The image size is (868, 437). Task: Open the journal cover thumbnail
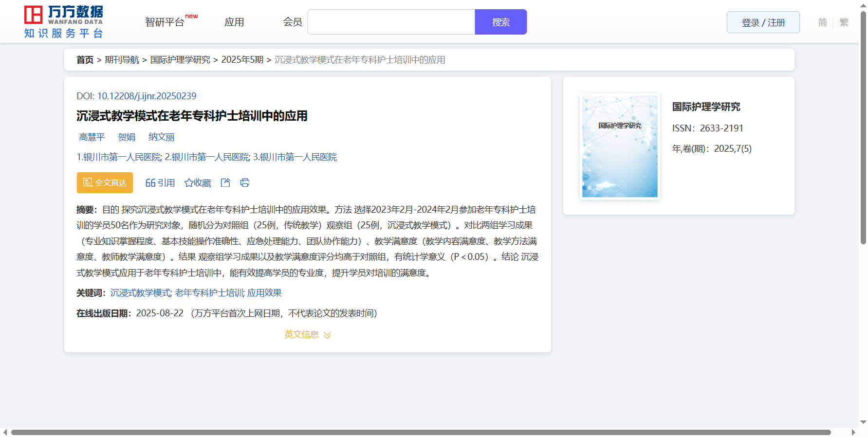point(620,146)
